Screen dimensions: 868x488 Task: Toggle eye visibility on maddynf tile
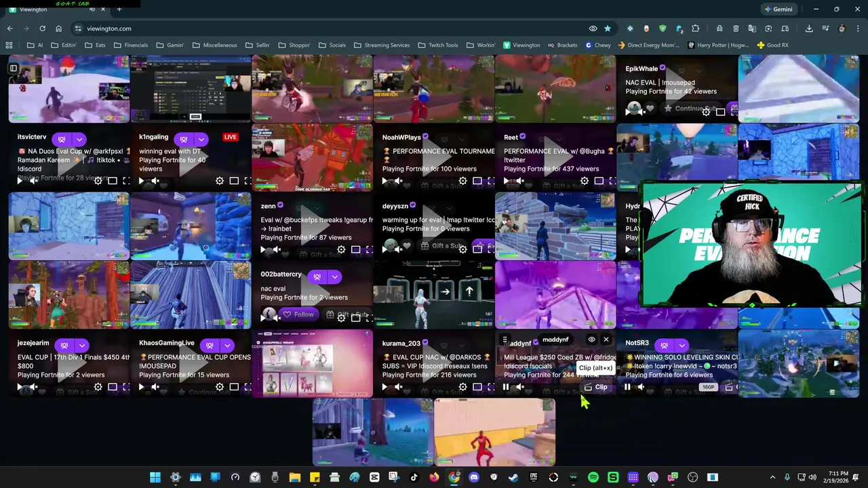coord(591,340)
